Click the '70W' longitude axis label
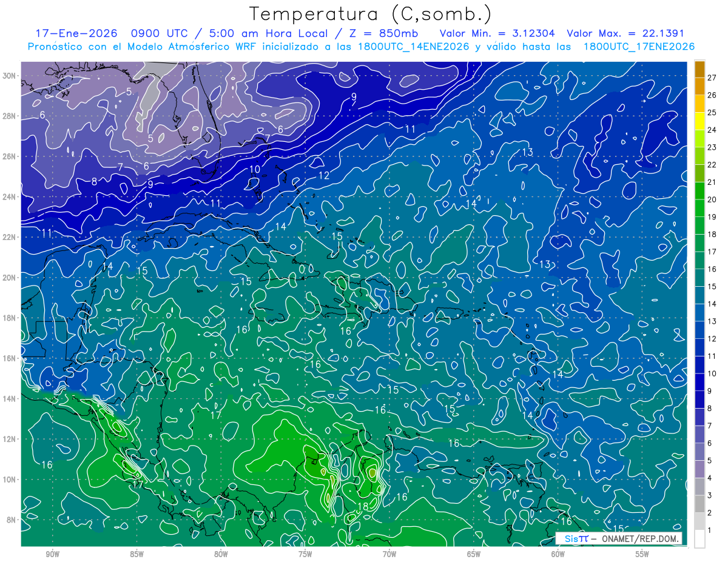 (389, 554)
